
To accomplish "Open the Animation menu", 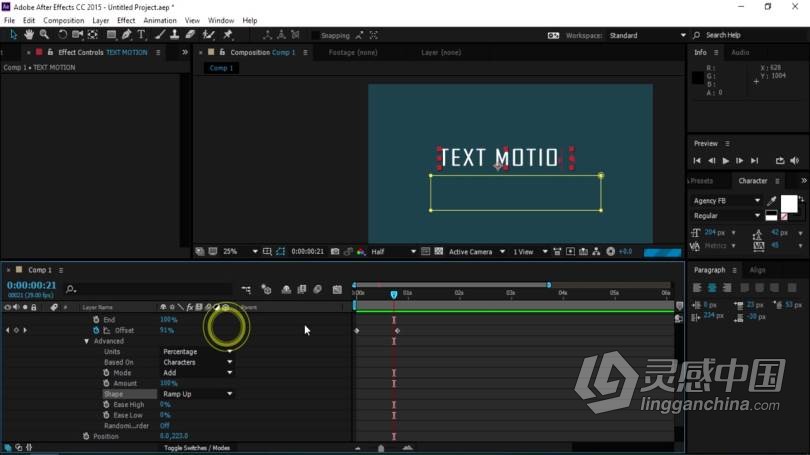I will [159, 20].
